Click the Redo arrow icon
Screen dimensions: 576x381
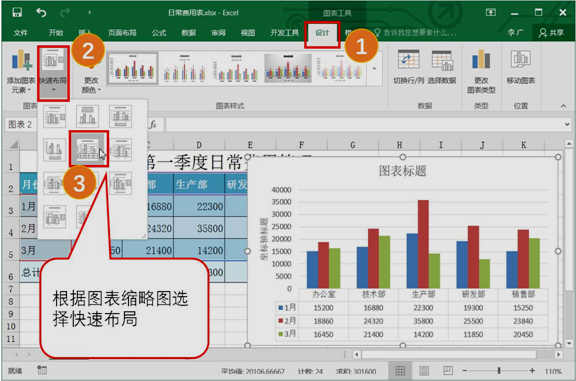[x=65, y=13]
